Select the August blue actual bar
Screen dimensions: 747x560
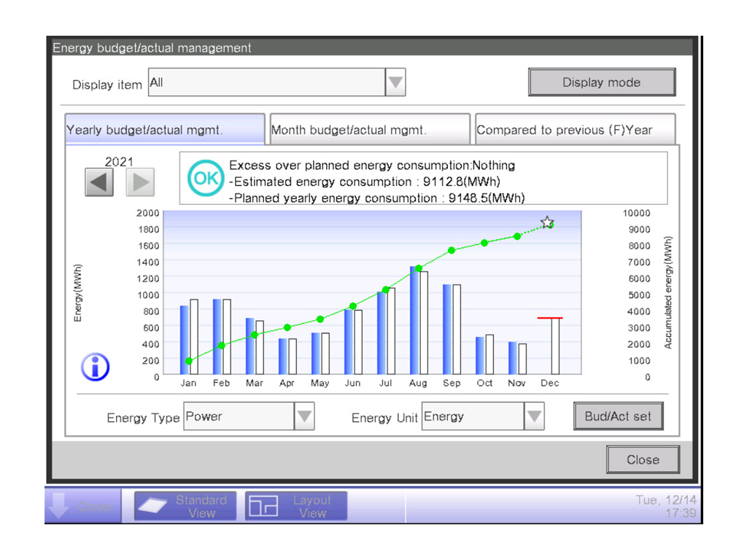point(414,321)
